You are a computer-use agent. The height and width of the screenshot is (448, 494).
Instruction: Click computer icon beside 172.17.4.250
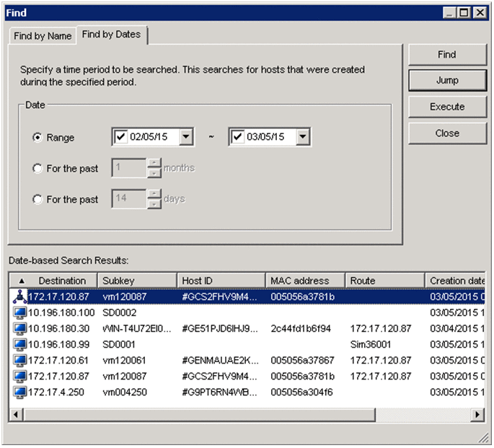coord(20,392)
